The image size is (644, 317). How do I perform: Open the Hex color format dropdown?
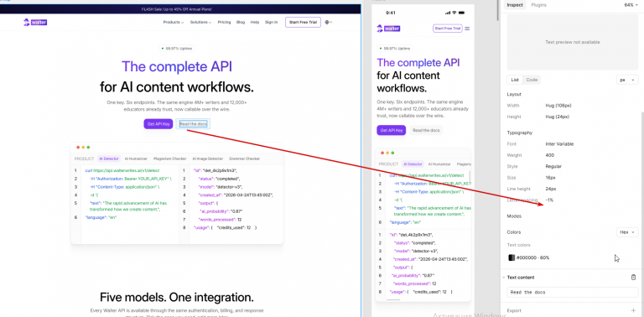tap(627, 232)
